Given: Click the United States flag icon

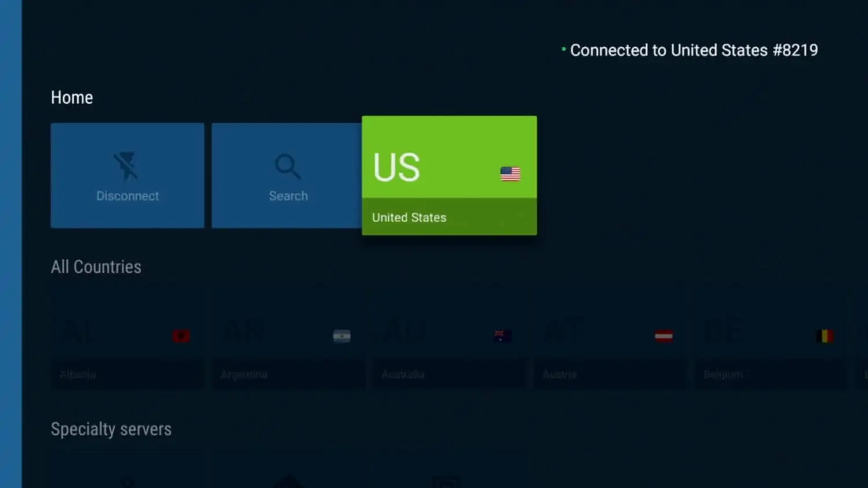Looking at the screenshot, I should coord(510,174).
